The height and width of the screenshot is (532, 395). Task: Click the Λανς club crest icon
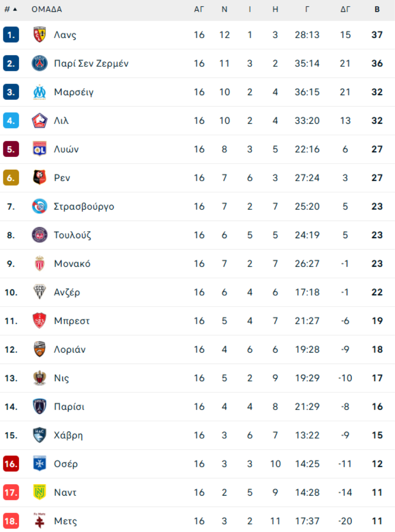[39, 35]
